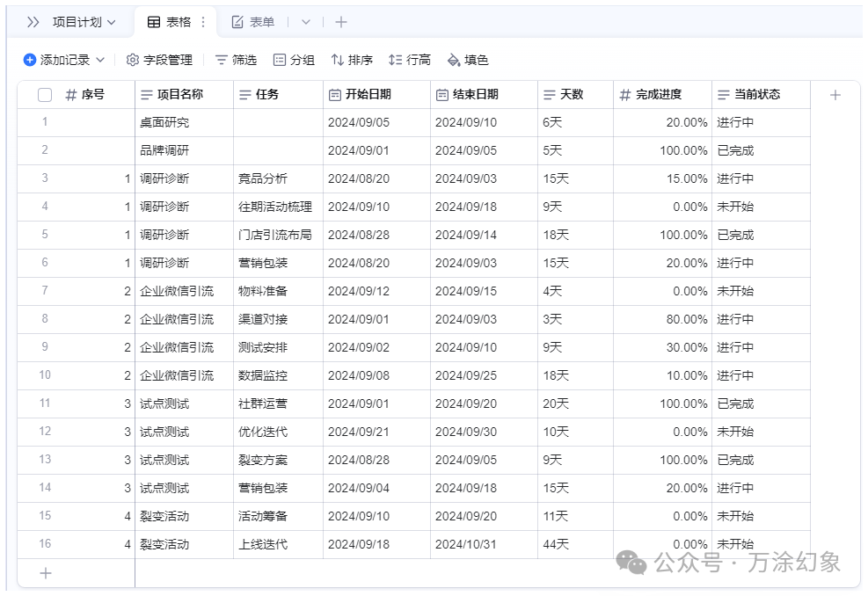Screen dimensions: 868x596
Task: Open 排序 sorting via its arrows icon
Action: (336, 59)
